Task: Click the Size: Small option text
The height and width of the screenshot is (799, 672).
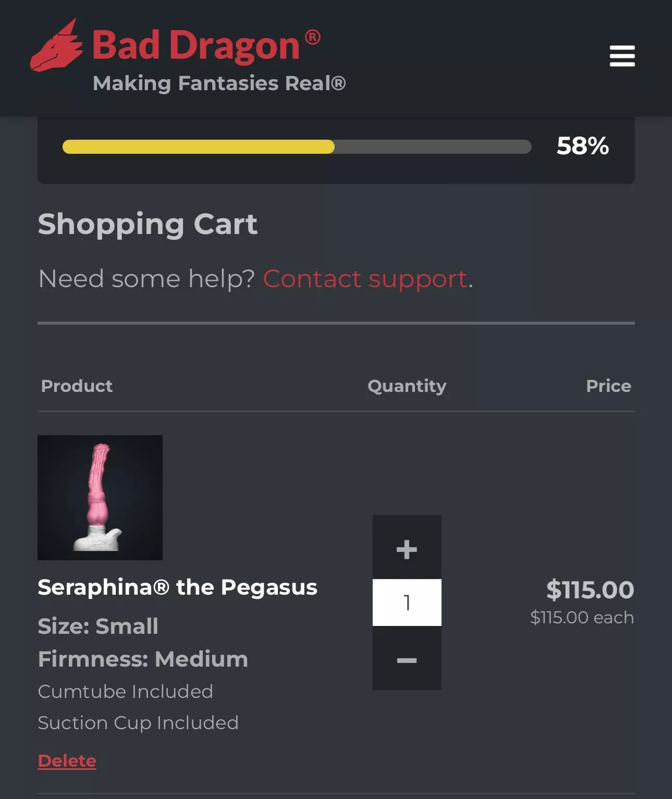Action: point(98,626)
